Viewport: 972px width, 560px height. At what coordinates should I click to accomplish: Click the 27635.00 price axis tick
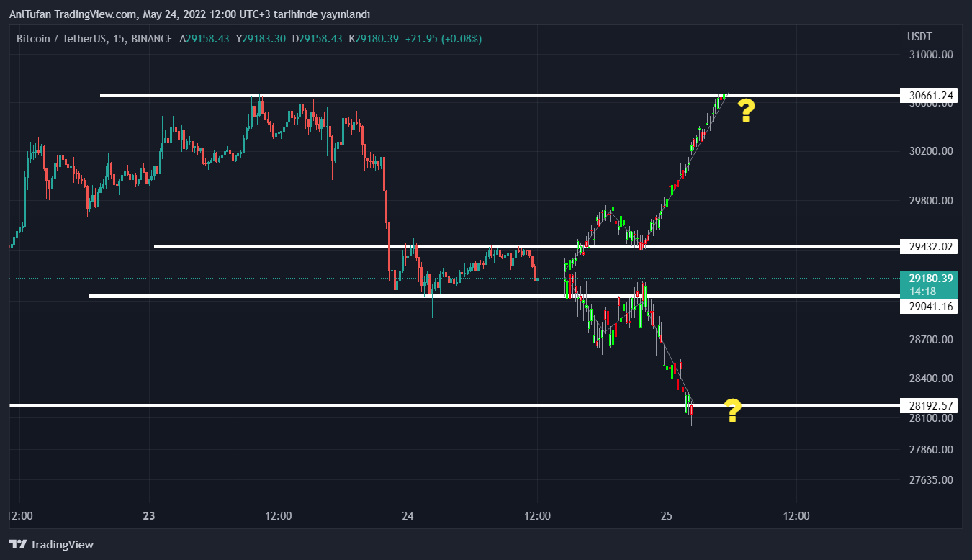(x=930, y=480)
